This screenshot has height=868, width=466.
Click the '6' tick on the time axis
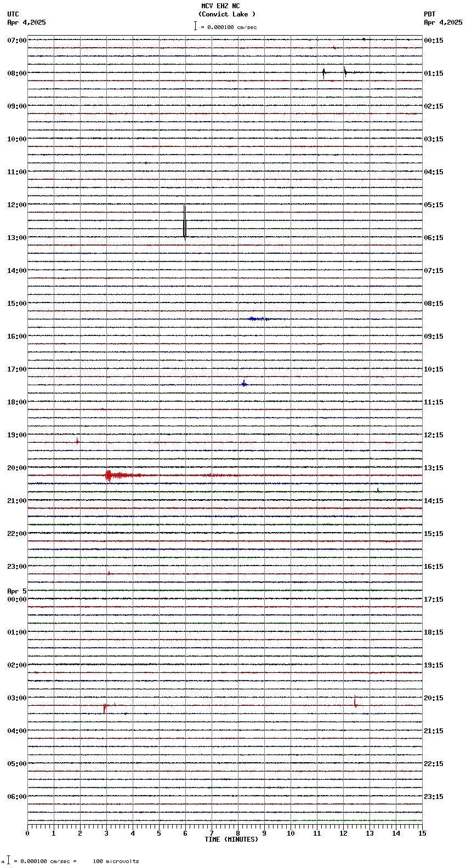click(185, 833)
